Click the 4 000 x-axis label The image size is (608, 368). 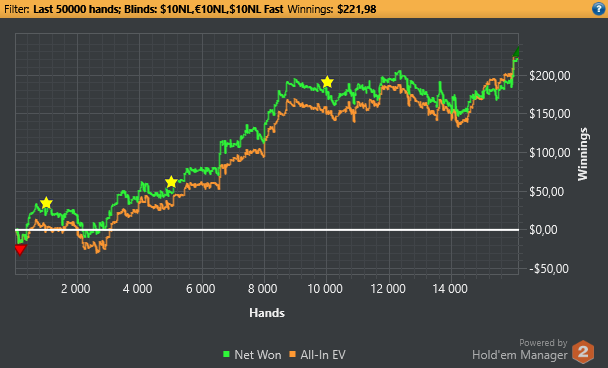(138, 289)
